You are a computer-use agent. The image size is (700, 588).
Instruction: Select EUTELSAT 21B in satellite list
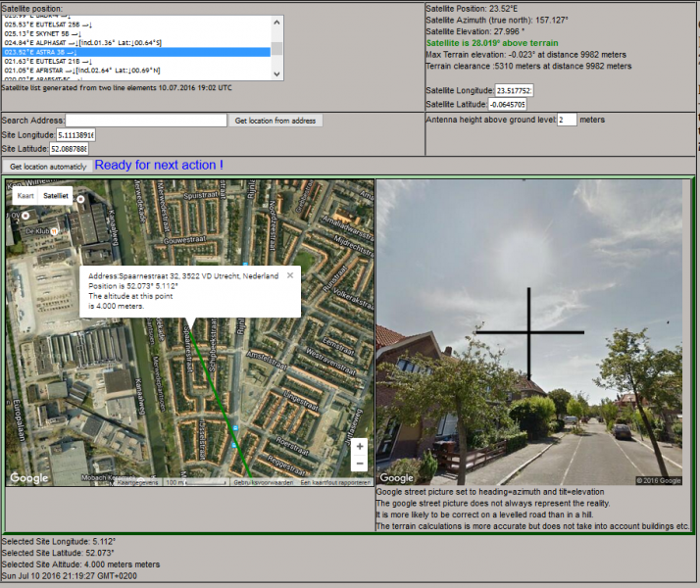(x=136, y=61)
